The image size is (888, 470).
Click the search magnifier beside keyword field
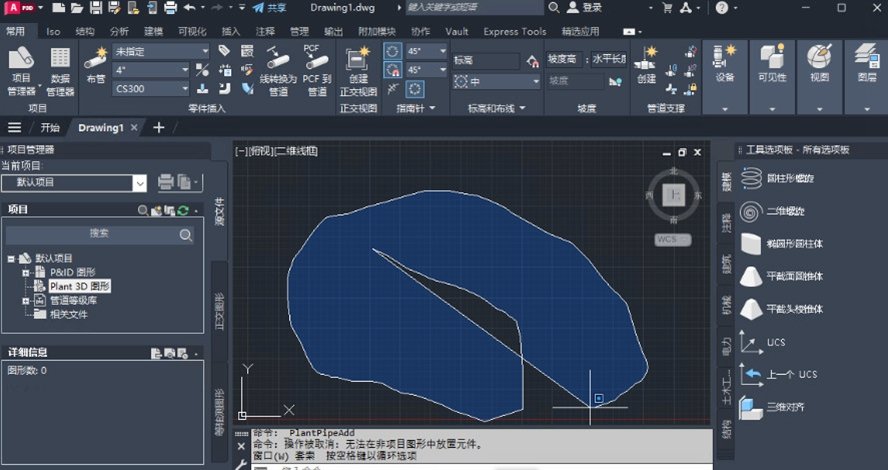554,8
